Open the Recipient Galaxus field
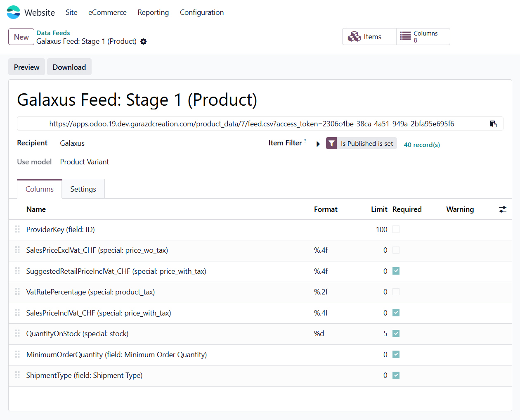The height and width of the screenshot is (420, 520). 72,143
